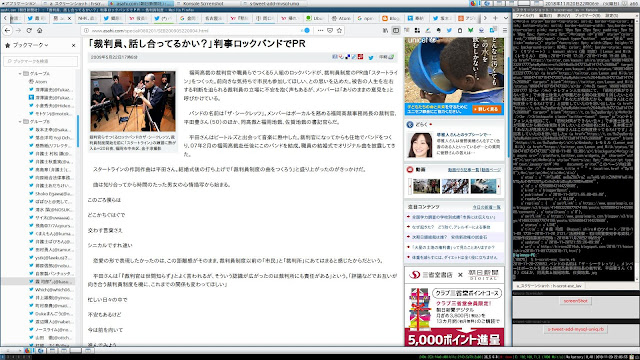This screenshot has height=360, width=640.
Task: Collapse the グループA bookmark folder
Action: [20, 73]
